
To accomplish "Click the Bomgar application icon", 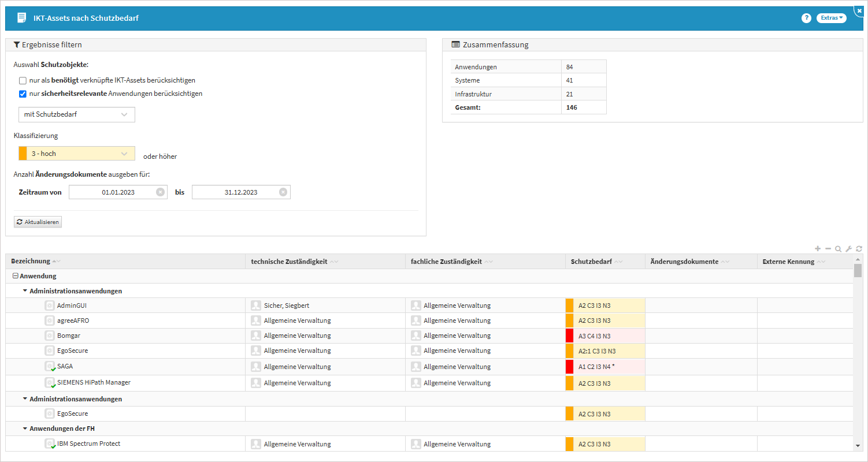I will click(50, 336).
